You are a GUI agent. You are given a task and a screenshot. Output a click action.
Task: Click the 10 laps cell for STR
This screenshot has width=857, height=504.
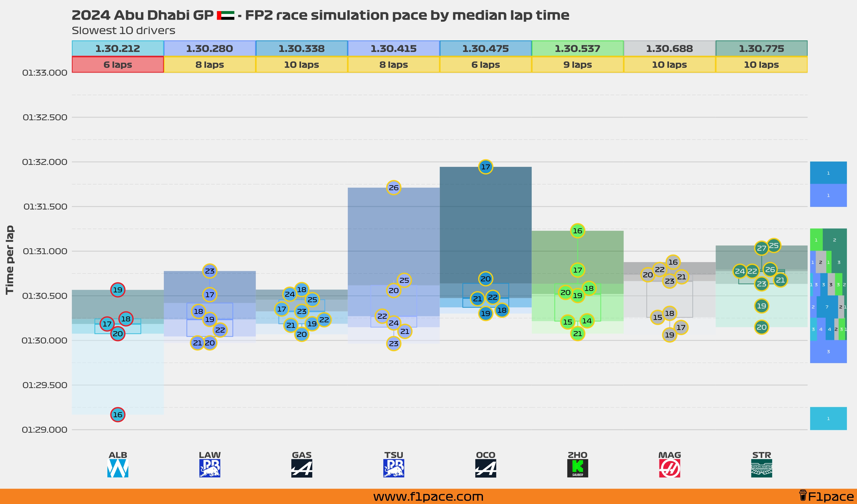pyautogui.click(x=761, y=65)
